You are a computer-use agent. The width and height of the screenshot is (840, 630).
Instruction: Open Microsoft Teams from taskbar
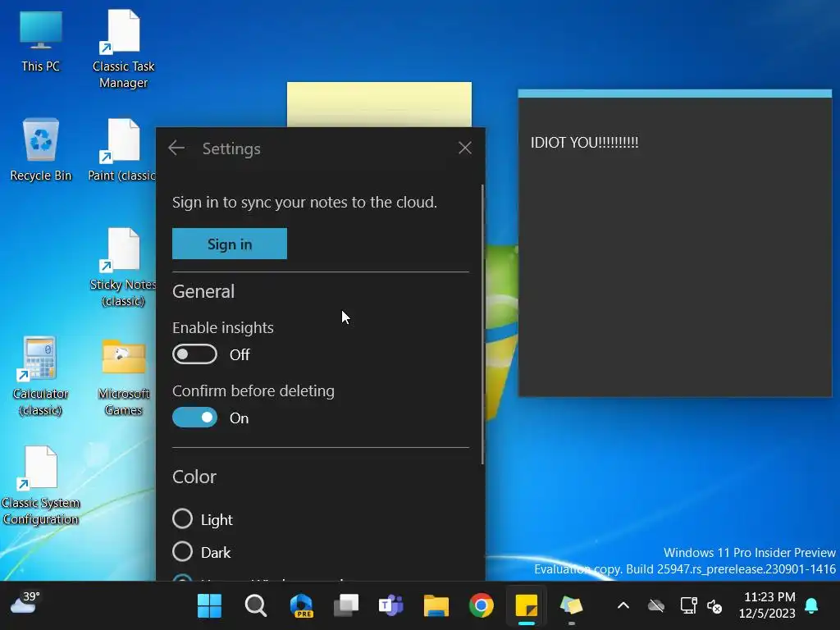391,606
